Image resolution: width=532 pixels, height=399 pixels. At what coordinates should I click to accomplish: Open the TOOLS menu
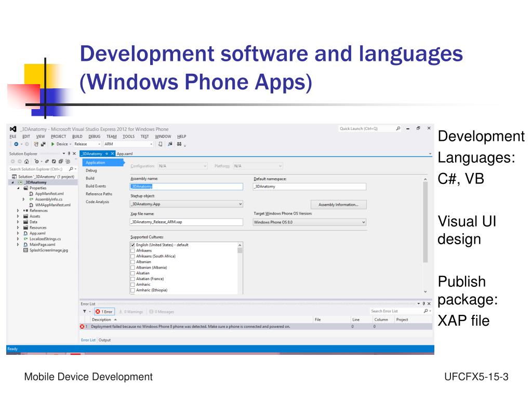click(129, 137)
